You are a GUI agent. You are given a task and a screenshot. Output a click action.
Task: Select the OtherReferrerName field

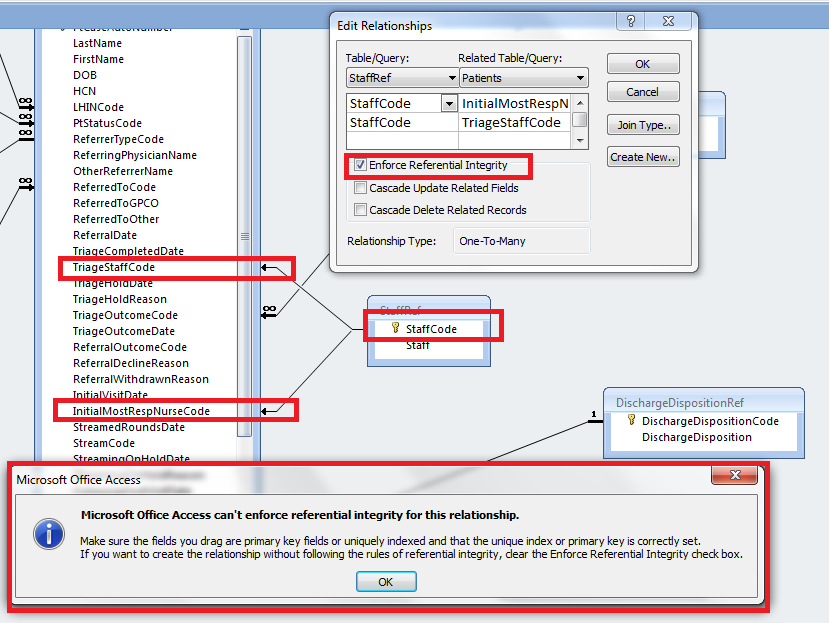point(123,171)
